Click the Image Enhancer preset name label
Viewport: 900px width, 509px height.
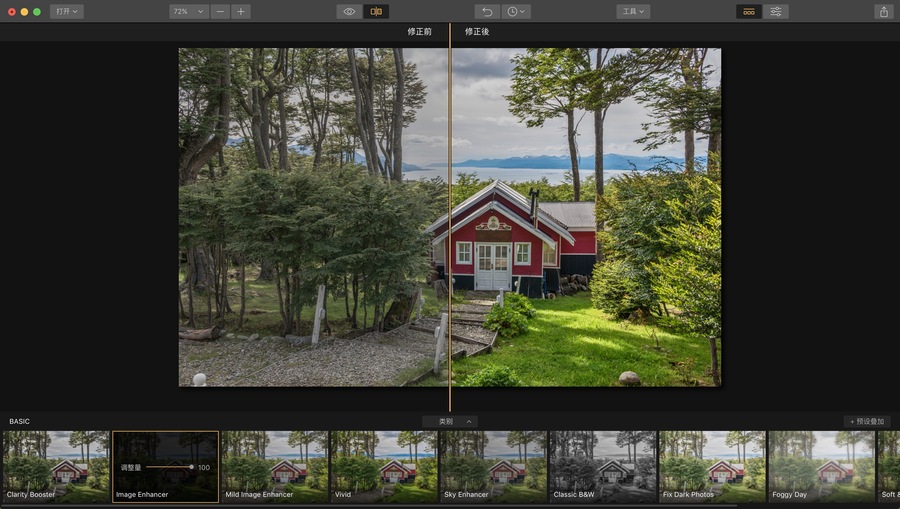pyautogui.click(x=142, y=494)
